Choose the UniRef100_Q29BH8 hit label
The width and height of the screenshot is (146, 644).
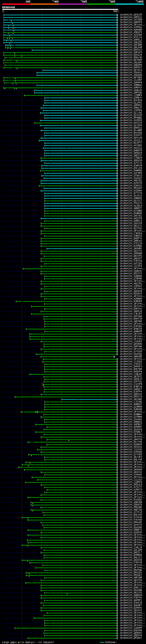[131, 407]
